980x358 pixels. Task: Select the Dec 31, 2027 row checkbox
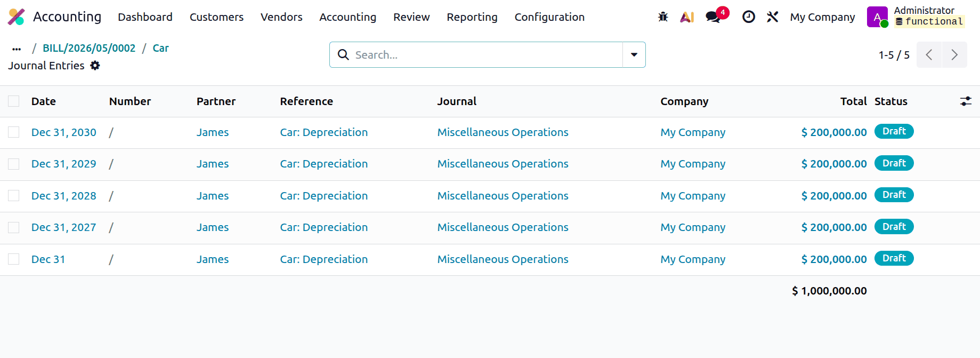pyautogui.click(x=14, y=227)
